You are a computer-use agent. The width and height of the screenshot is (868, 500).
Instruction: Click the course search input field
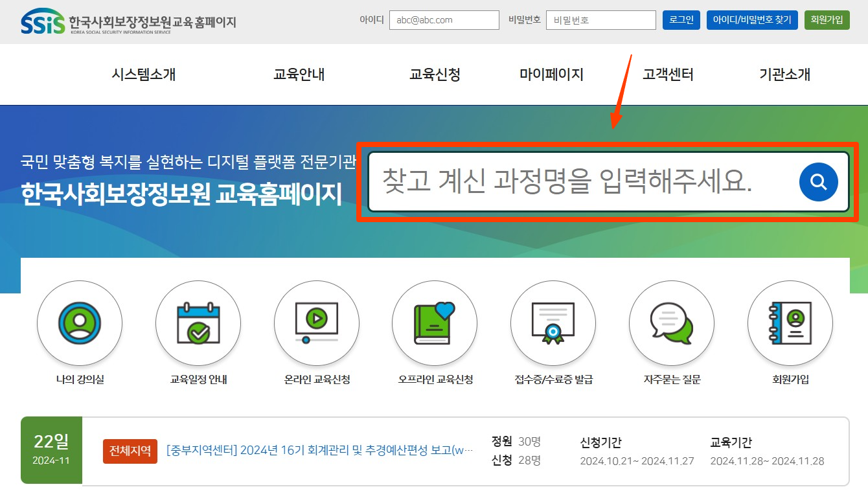pyautogui.click(x=570, y=182)
